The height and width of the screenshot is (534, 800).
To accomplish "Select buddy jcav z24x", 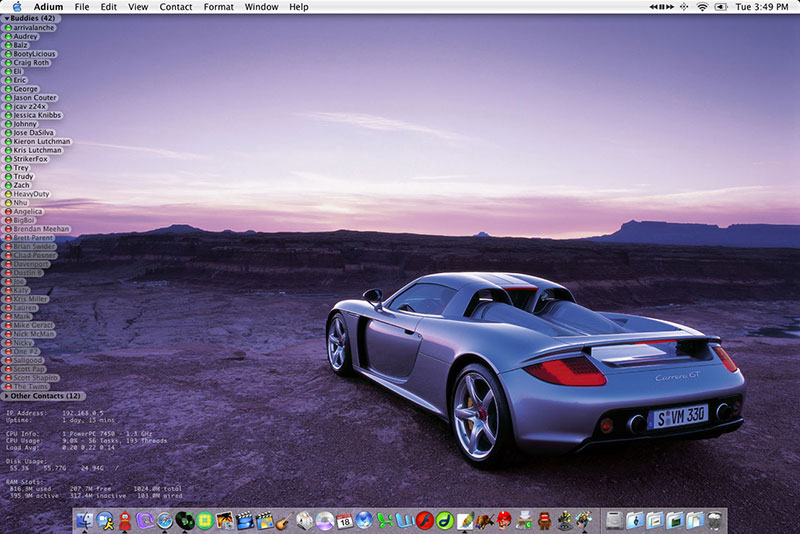I will pos(25,106).
